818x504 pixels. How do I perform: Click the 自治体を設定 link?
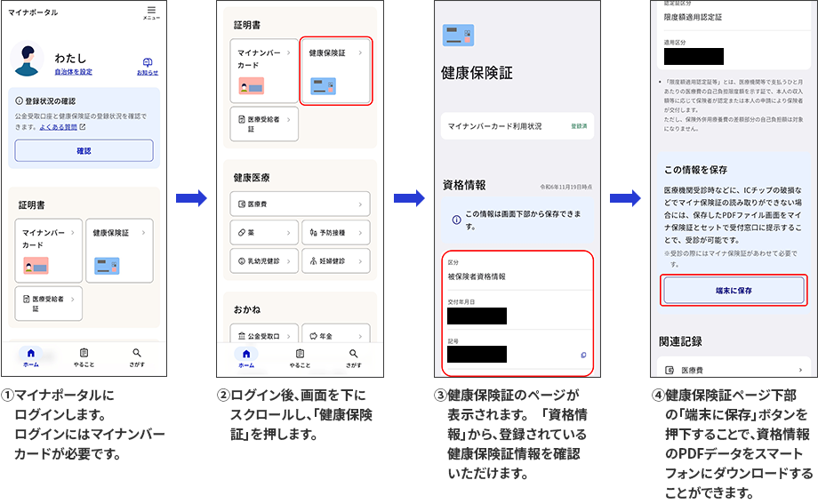coord(73,72)
